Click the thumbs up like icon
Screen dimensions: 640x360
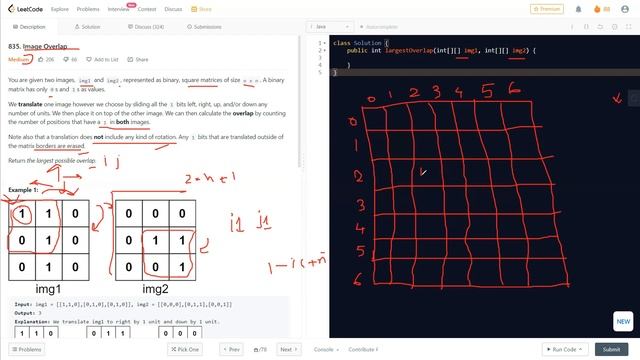pyautogui.click(x=46, y=59)
